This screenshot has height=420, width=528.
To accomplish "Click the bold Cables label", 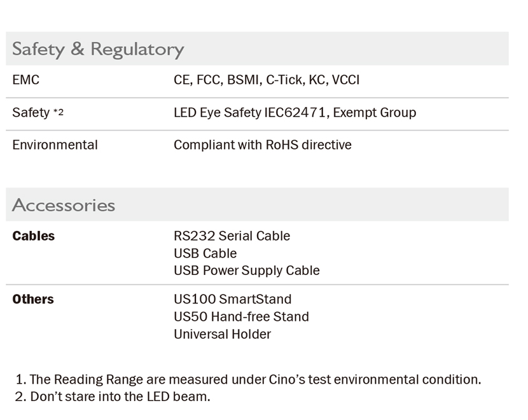I will point(33,236).
